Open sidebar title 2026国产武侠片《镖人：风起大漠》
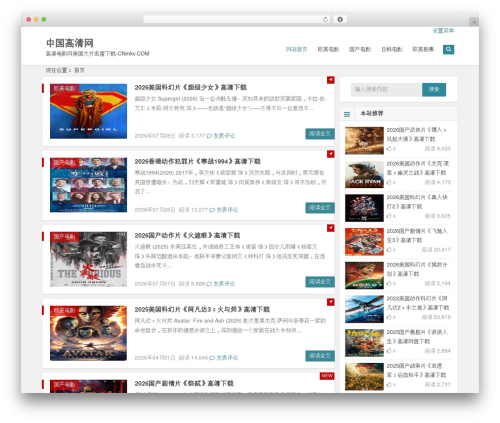This screenshot has width=500, height=423. (417, 134)
